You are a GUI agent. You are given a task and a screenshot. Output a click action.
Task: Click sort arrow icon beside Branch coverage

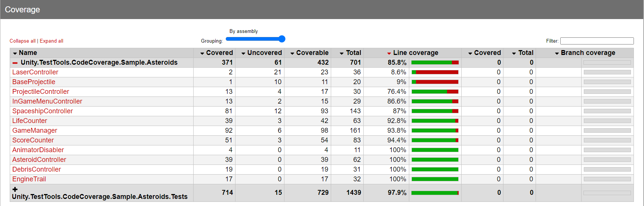[557, 53]
